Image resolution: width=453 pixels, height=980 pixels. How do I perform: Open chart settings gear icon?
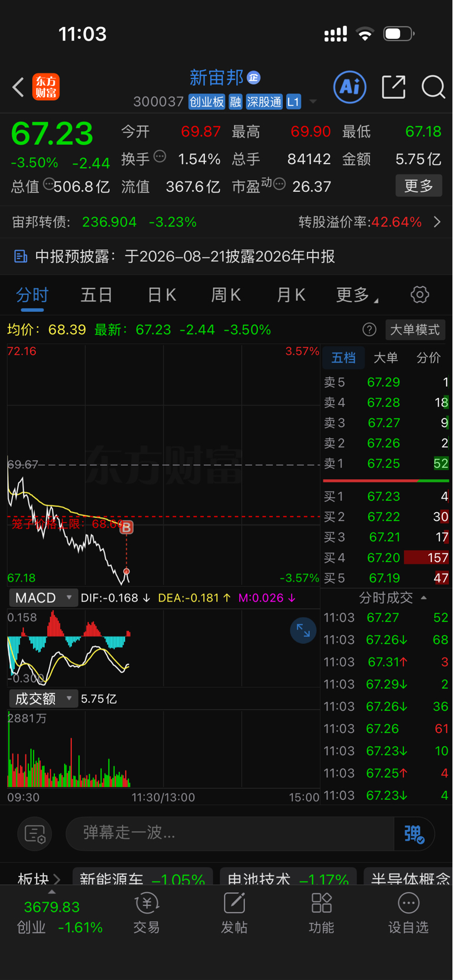point(419,294)
